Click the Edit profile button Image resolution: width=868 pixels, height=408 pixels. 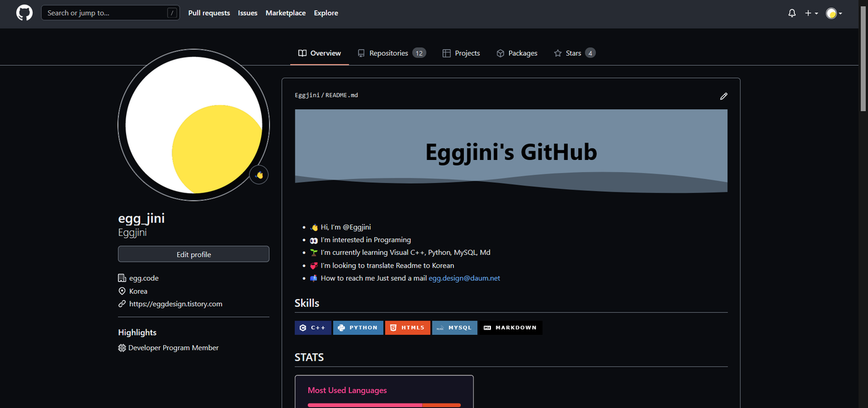tap(193, 254)
